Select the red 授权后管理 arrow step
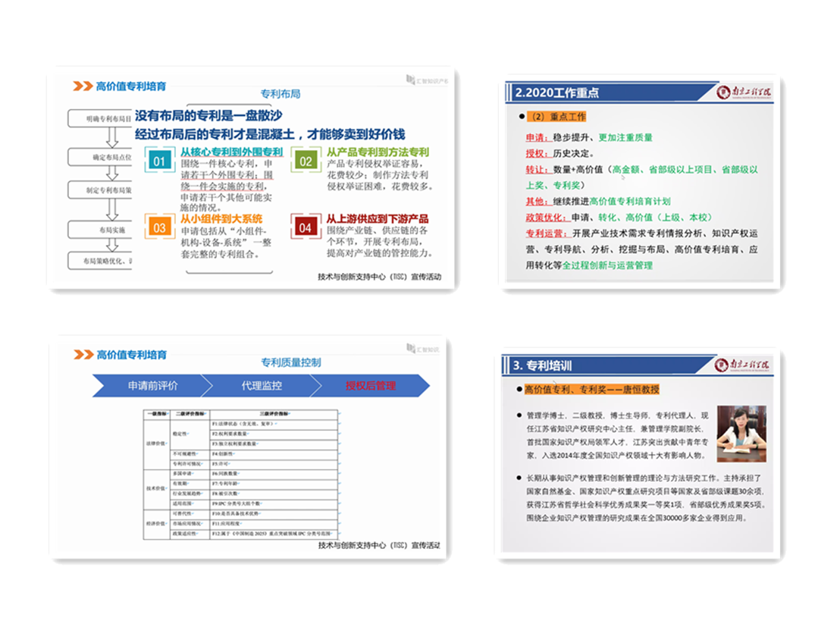Image resolution: width=840 pixels, height=630 pixels. point(371,385)
